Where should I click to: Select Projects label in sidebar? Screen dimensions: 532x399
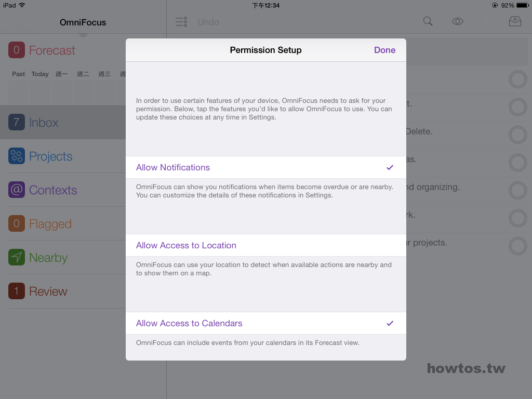tap(50, 156)
